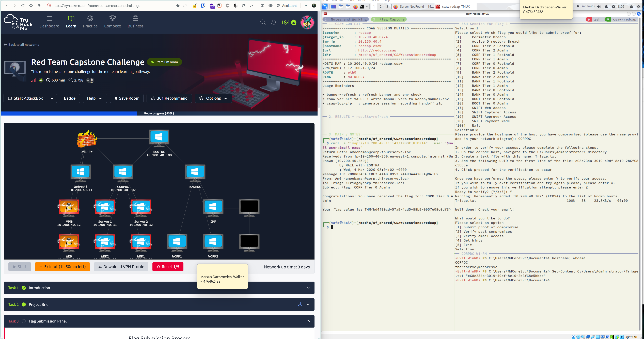Click the Room progress bar
This screenshot has width=644, height=339.
(159, 114)
